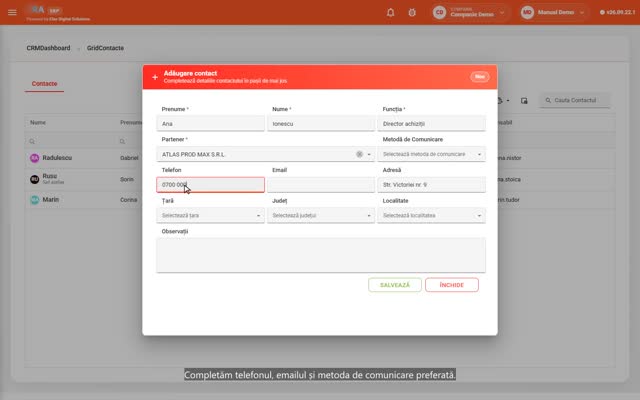Click the search icon under the Prenume column
Viewport: 640px width, 400px height.
click(122, 141)
